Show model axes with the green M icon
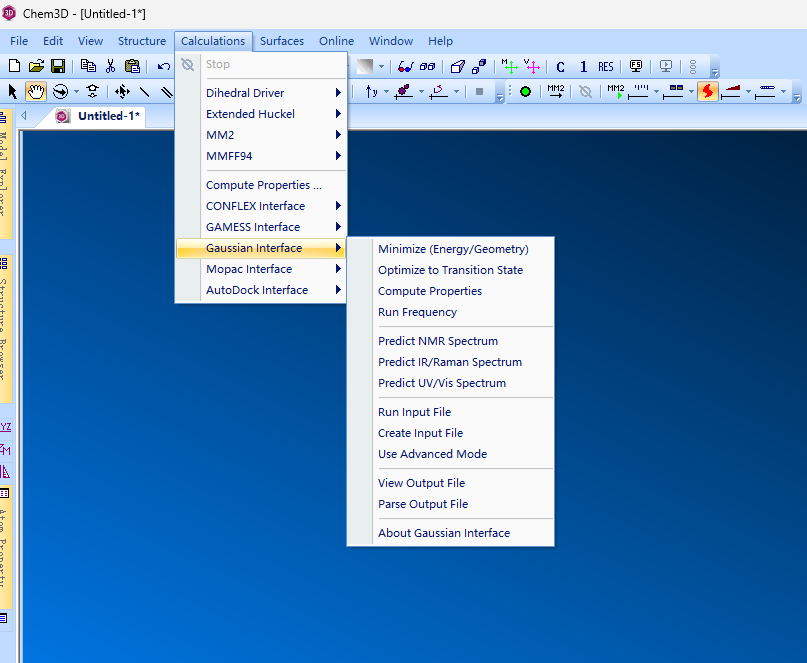807x663 pixels. pos(509,66)
